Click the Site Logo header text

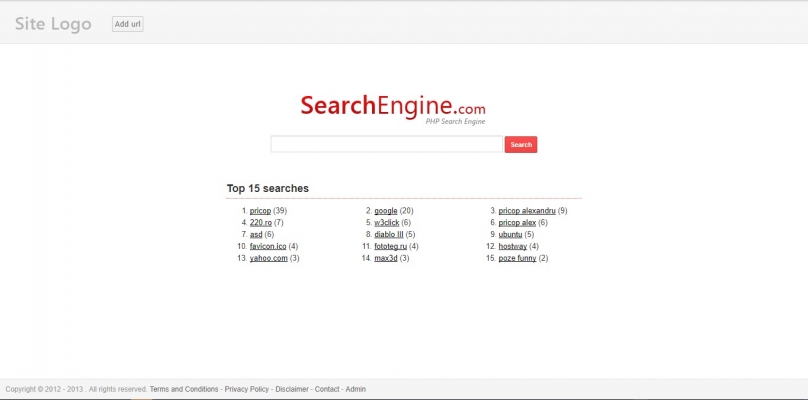(x=52, y=23)
